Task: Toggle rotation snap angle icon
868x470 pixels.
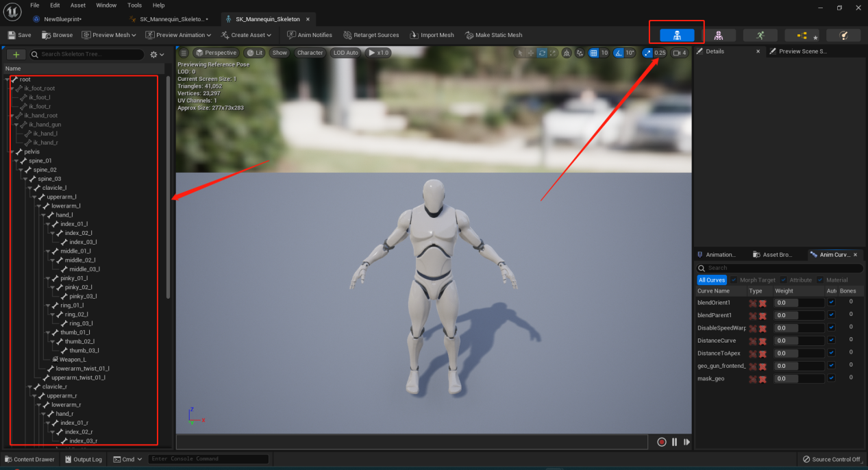Action: coord(619,53)
